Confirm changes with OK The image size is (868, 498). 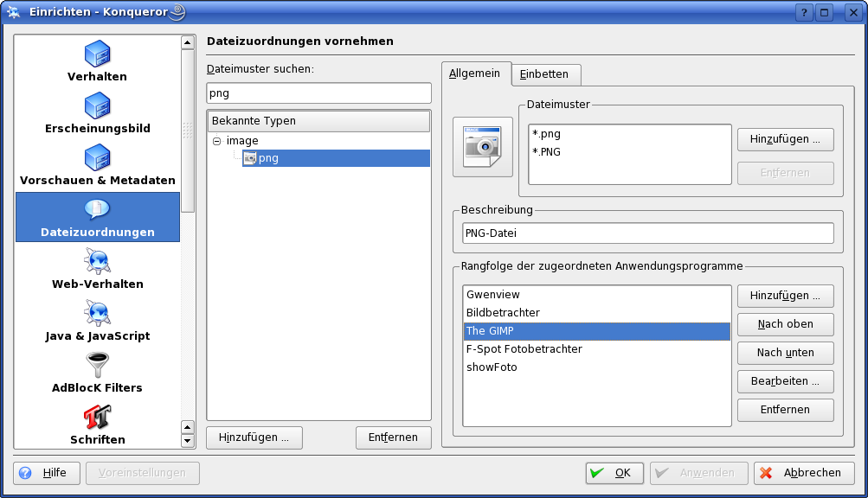point(614,473)
